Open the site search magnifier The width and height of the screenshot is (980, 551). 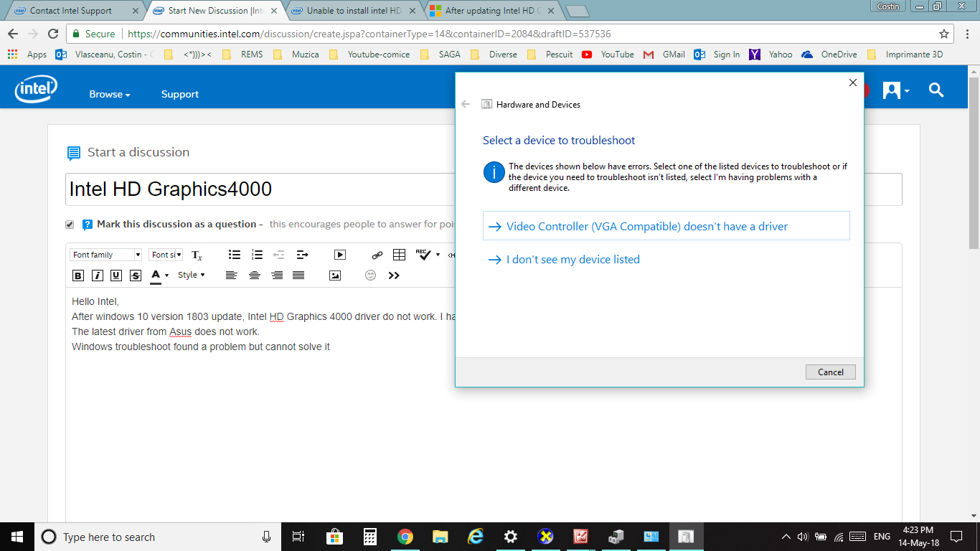coord(936,90)
